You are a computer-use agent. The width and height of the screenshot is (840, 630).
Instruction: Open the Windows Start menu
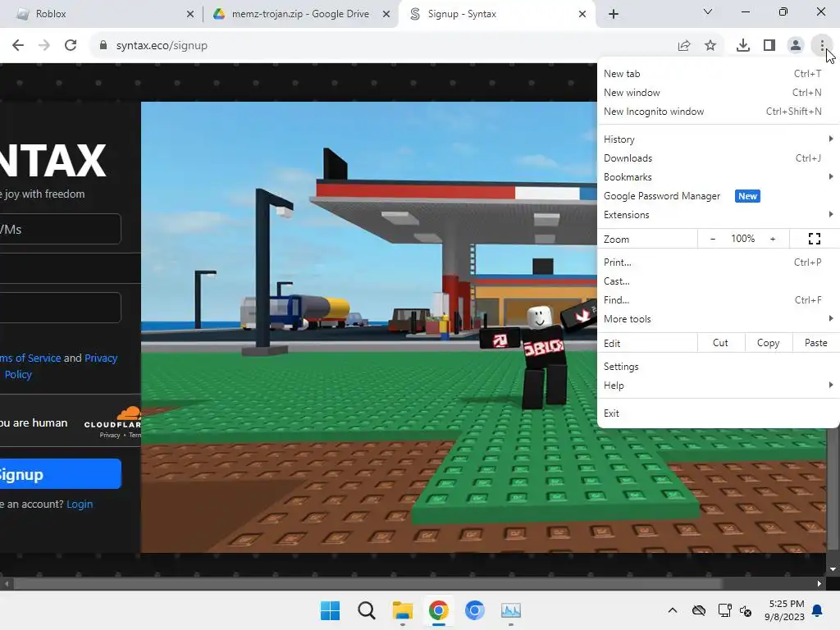[330, 610]
